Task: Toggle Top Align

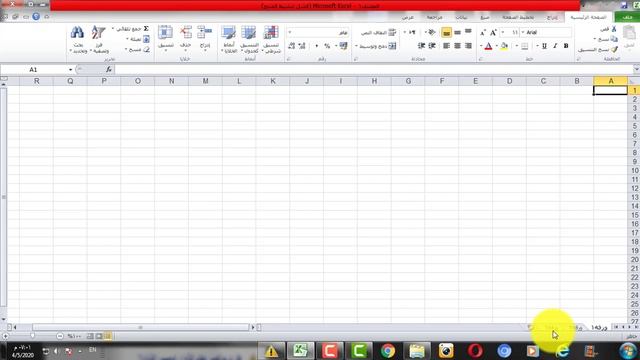Action: click(x=468, y=32)
